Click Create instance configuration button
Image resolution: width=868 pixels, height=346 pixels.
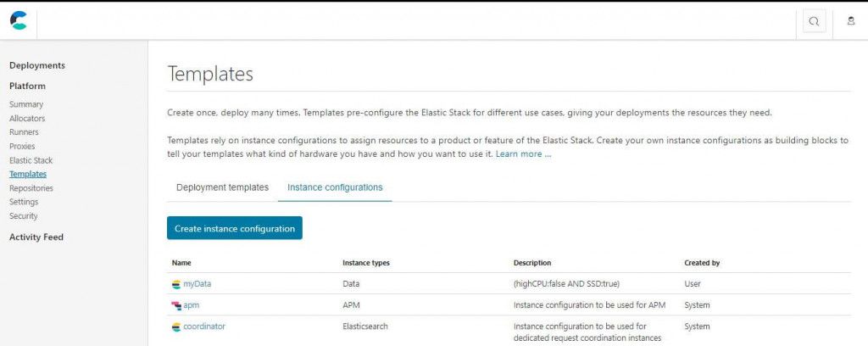coord(235,228)
